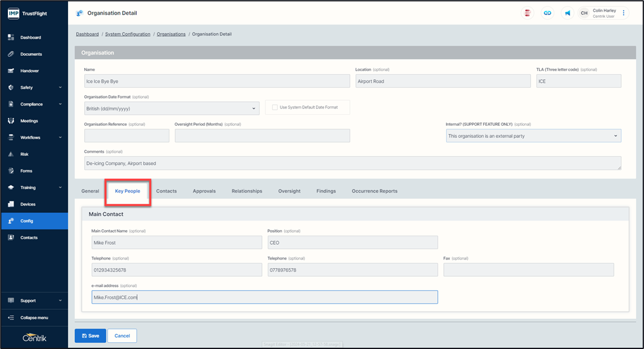644x349 pixels.
Task: Switch to the Contacts tab
Action: click(166, 191)
